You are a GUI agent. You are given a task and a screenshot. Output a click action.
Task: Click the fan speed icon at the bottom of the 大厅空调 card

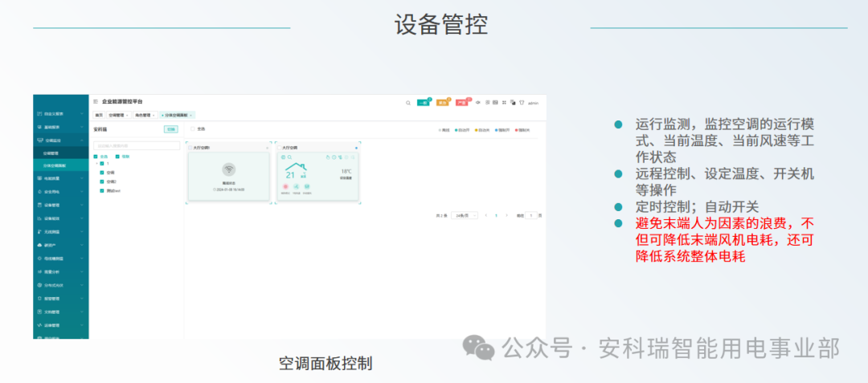(x=296, y=187)
